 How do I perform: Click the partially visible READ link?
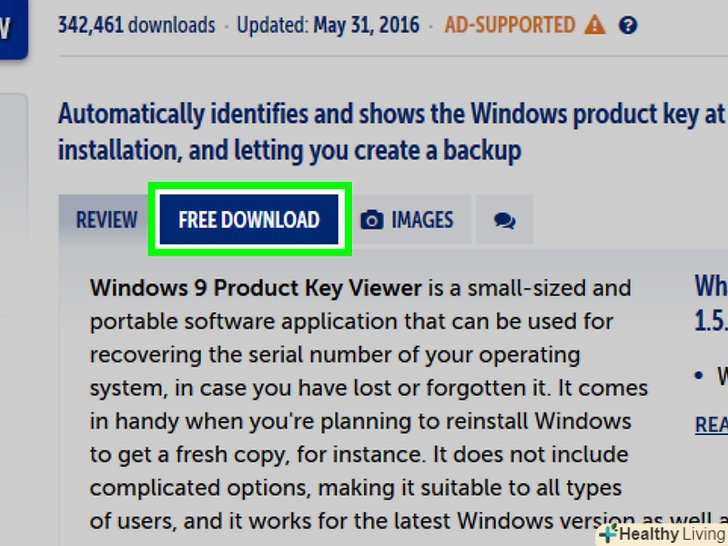pos(711,425)
